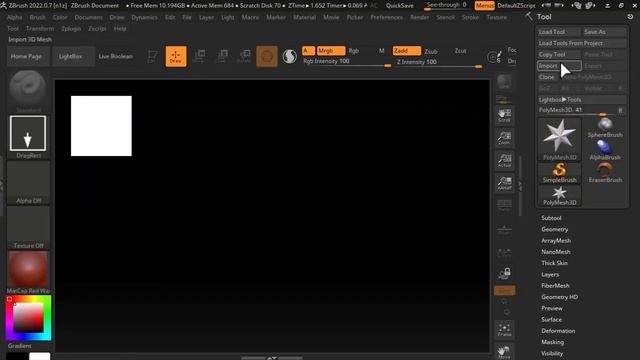This screenshot has width=640, height=360.
Task: Open the DragRect stroke selector
Action: [x=28, y=136]
